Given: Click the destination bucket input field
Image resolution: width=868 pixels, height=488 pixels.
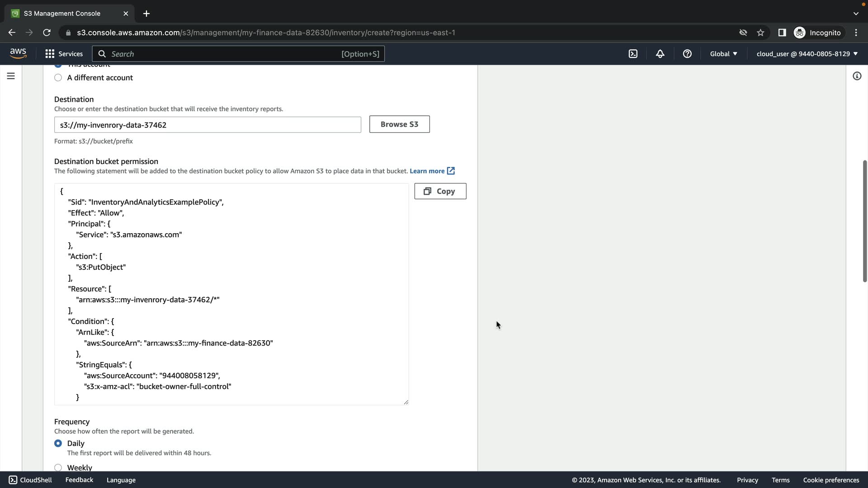Looking at the screenshot, I should pos(208,125).
